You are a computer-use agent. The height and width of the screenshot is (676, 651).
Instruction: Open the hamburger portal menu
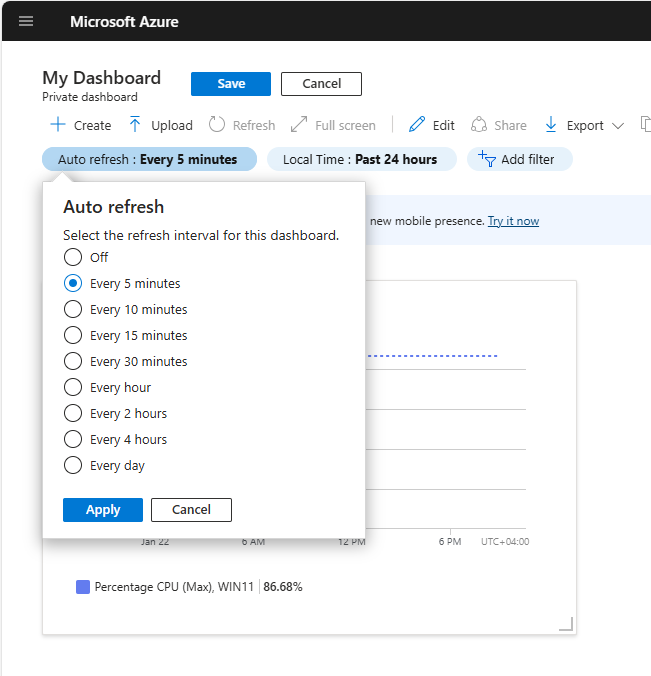pyautogui.click(x=26, y=21)
